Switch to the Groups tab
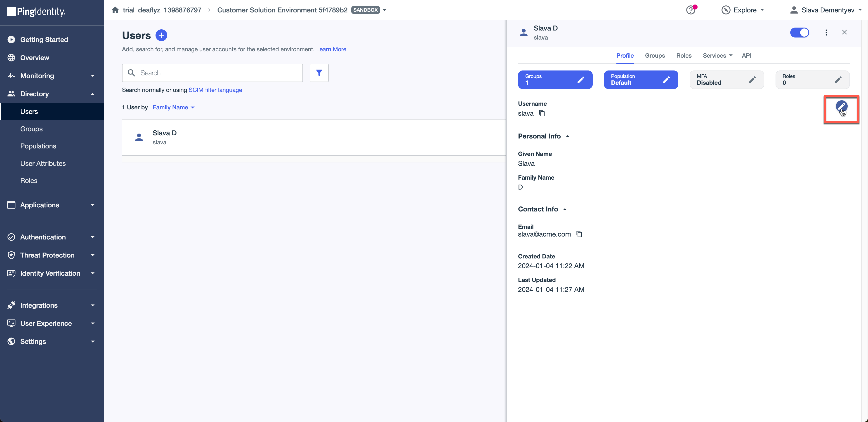 click(654, 56)
